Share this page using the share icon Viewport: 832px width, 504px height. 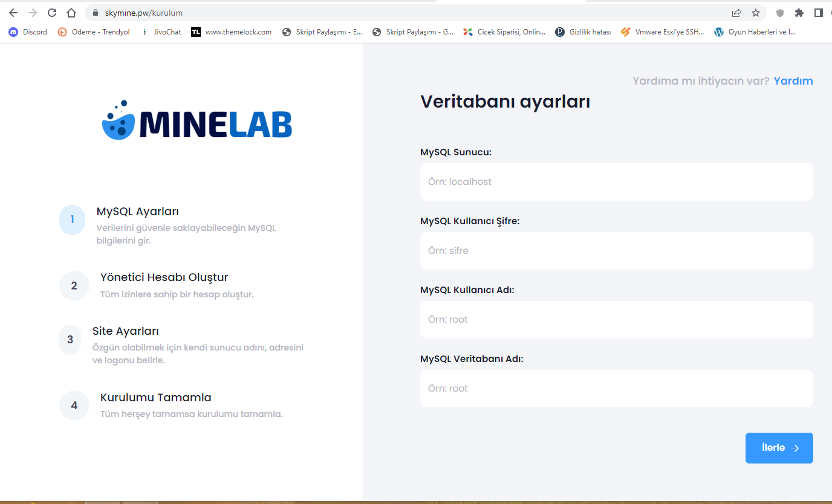[736, 13]
